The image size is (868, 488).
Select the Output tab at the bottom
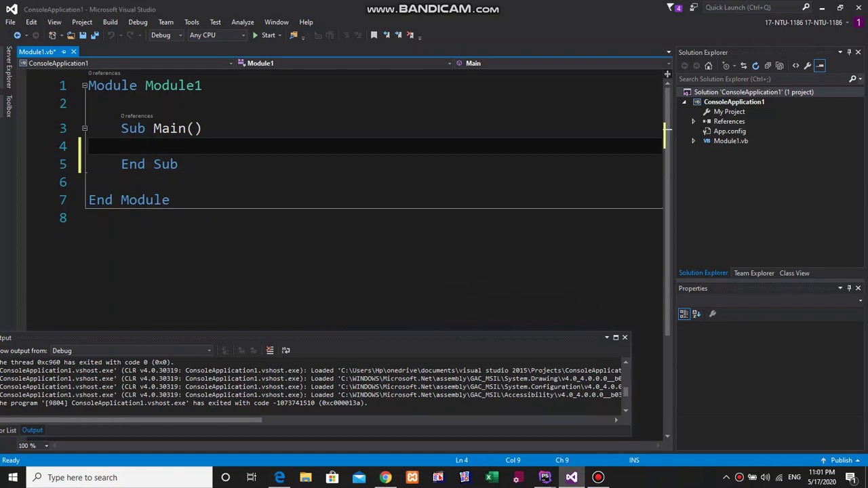pos(32,430)
